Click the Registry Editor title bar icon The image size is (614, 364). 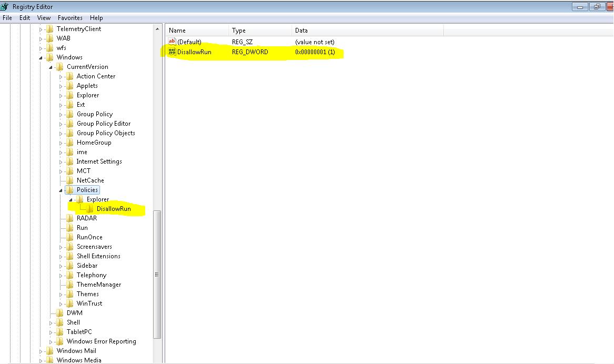pos(4,7)
